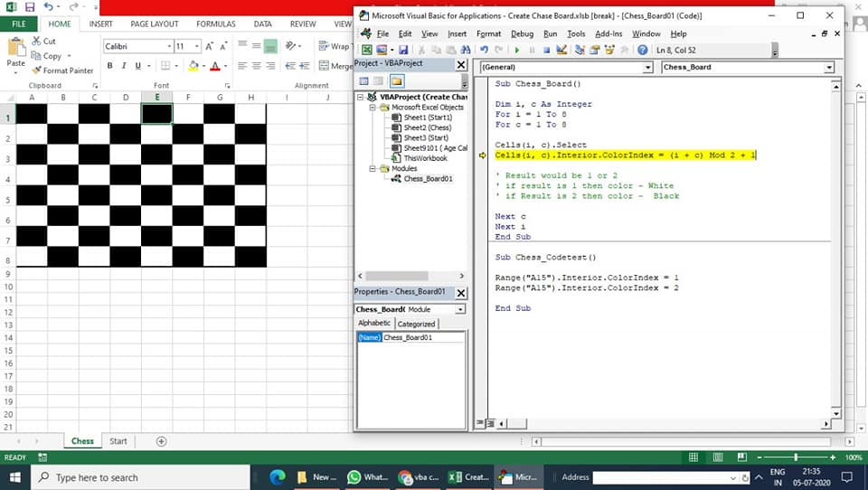
Task: Click View Object icon in Project panel
Action: click(379, 81)
